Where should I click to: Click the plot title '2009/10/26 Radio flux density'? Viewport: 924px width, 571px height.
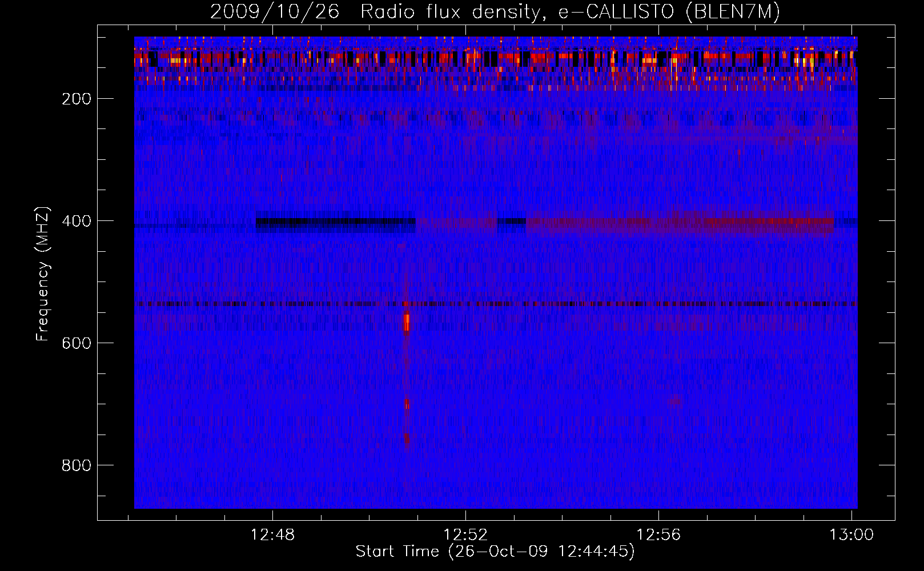click(x=495, y=11)
